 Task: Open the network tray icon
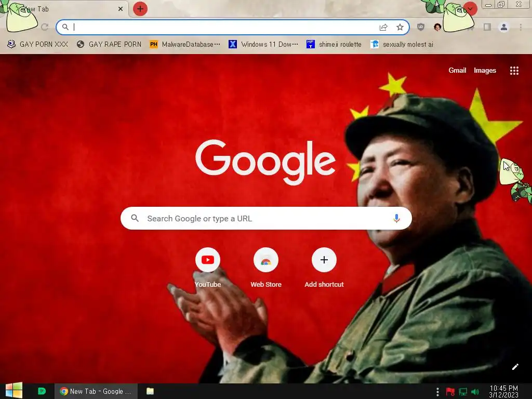click(463, 392)
